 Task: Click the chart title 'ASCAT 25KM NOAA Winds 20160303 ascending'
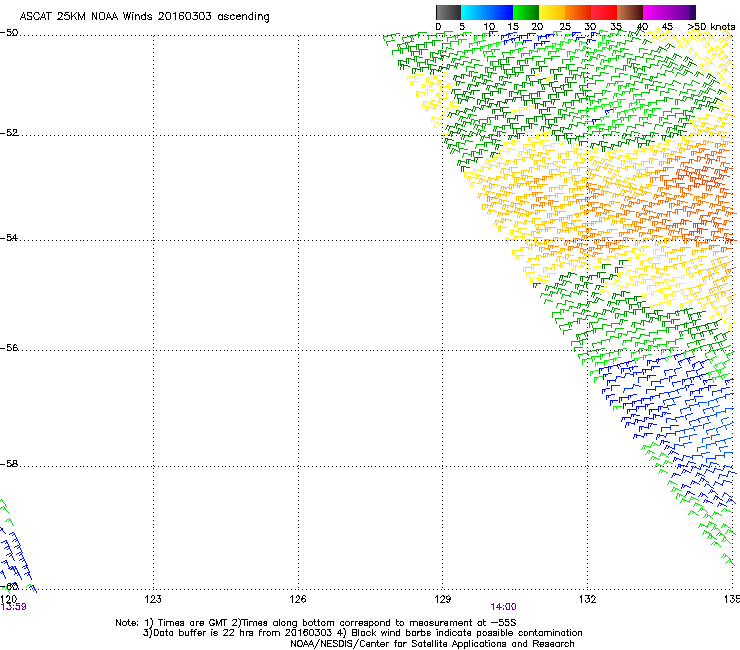144,17
